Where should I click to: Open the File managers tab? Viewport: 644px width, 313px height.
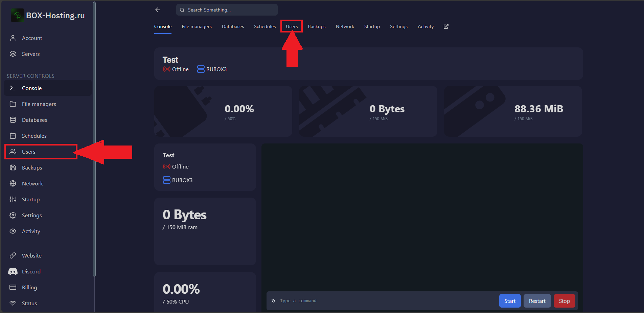(197, 26)
